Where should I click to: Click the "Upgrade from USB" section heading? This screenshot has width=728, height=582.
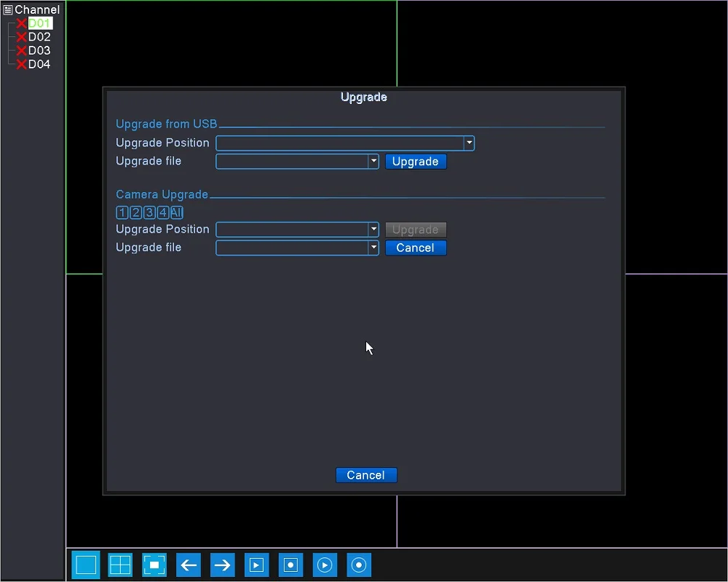point(166,124)
